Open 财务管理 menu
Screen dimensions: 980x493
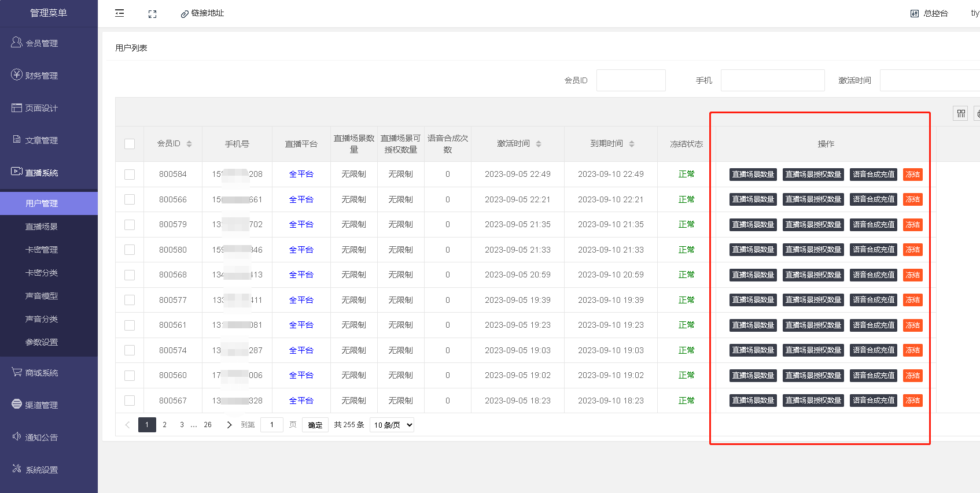point(49,75)
